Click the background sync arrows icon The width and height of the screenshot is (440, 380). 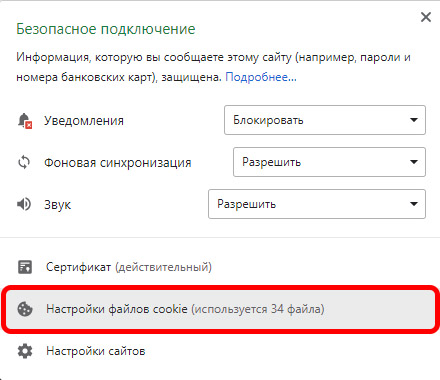pyautogui.click(x=24, y=162)
